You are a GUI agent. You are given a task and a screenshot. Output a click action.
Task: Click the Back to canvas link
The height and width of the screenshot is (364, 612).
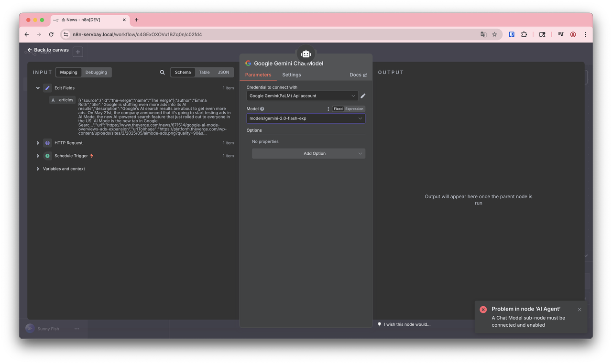tap(48, 50)
